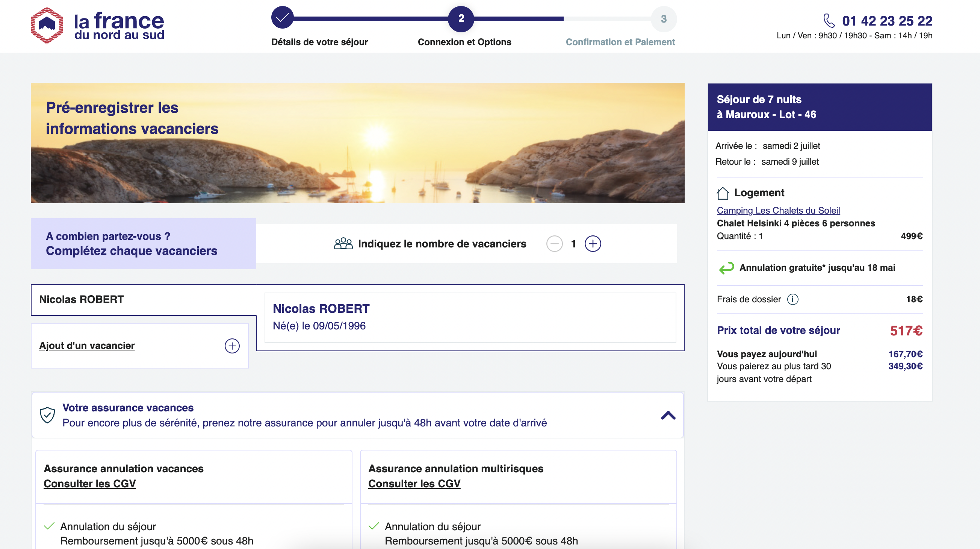This screenshot has width=980, height=549.
Task: Click the group icon near nombre de vacanciers
Action: tap(343, 244)
